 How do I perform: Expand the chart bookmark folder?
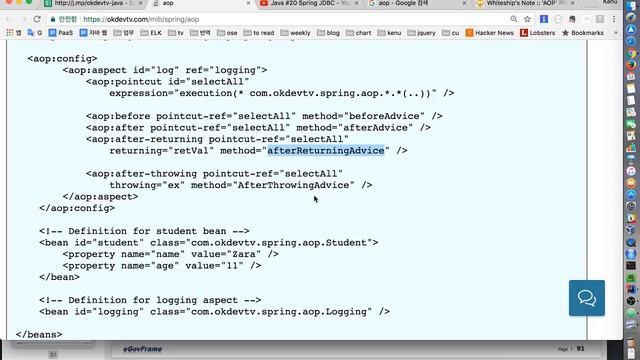click(359, 33)
